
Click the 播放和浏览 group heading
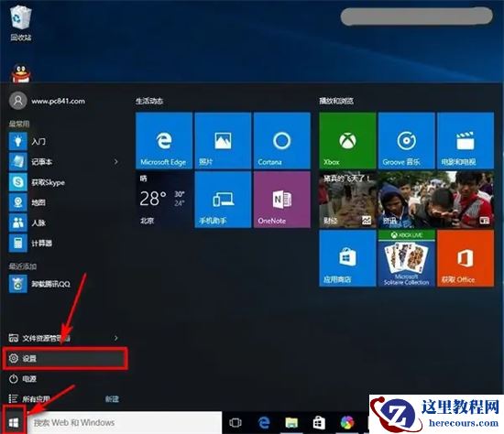pyautogui.click(x=336, y=101)
